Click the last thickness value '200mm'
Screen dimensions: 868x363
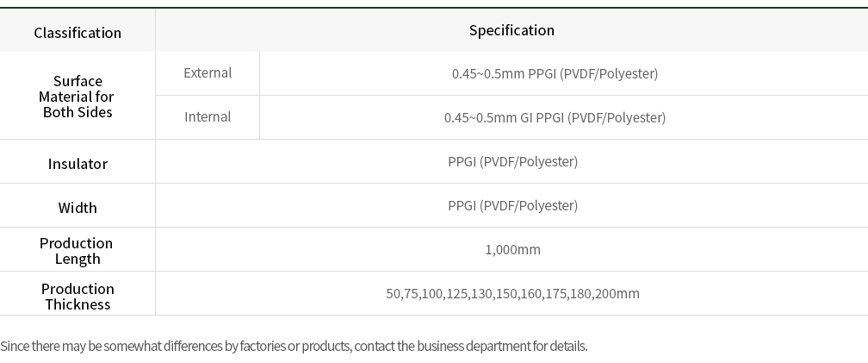coord(617,294)
